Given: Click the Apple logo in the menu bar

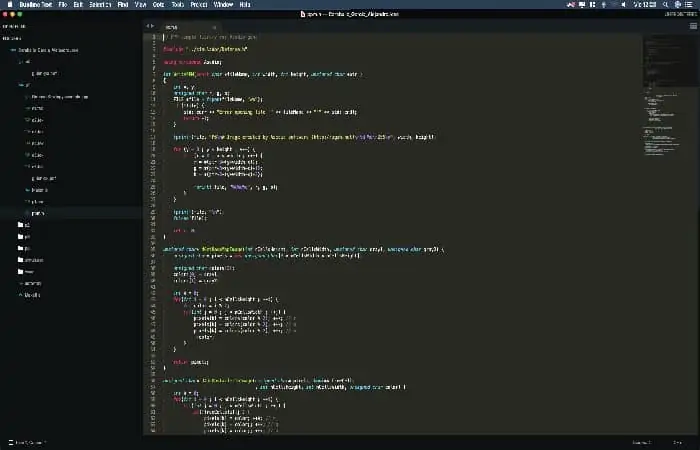Looking at the screenshot, I should tap(10, 4).
